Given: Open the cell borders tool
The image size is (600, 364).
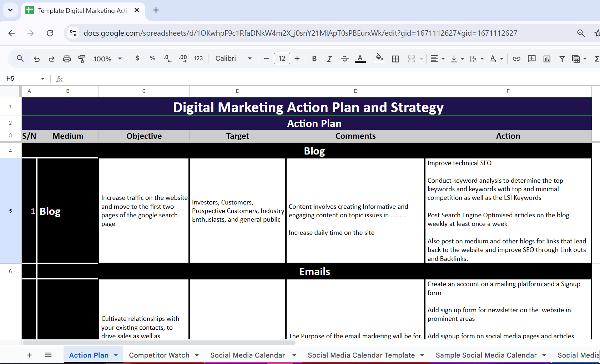Looking at the screenshot, I should coord(395,59).
